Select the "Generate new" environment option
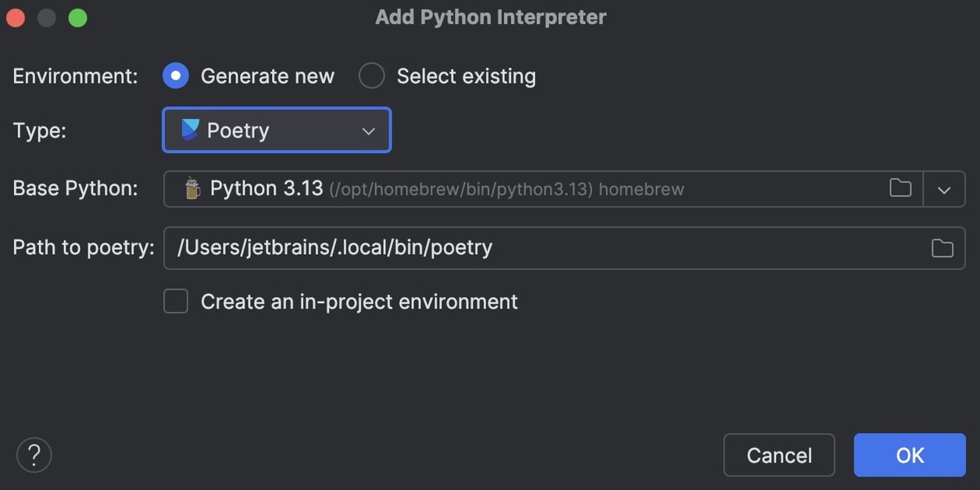Image resolution: width=980 pixels, height=490 pixels. click(x=175, y=75)
